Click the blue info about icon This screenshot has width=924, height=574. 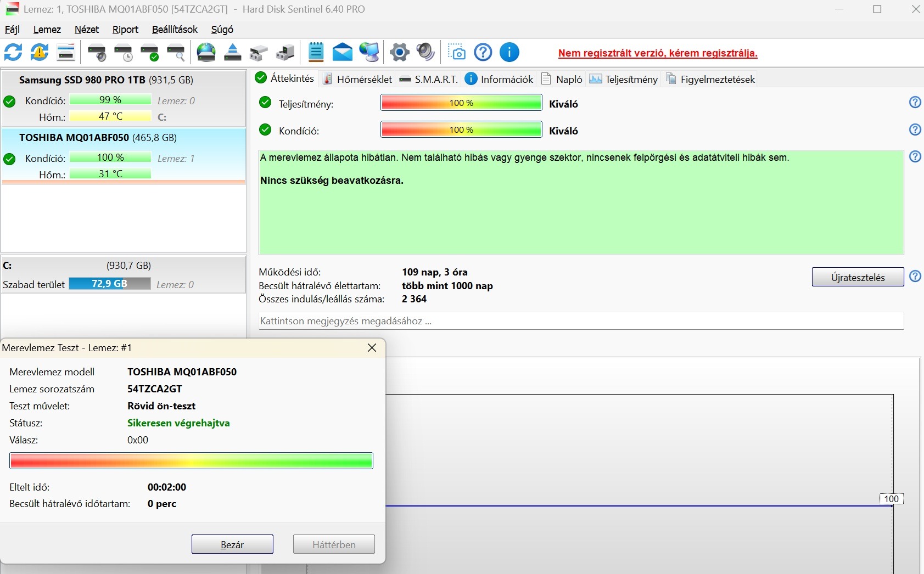[x=509, y=53]
